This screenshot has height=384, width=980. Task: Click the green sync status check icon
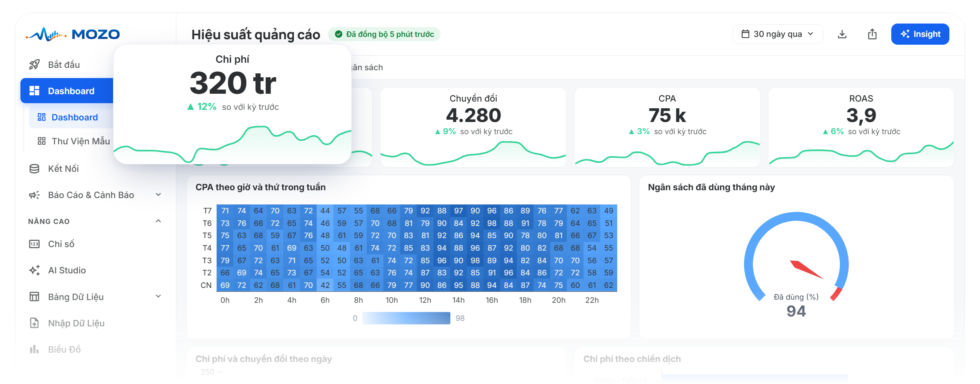(338, 34)
